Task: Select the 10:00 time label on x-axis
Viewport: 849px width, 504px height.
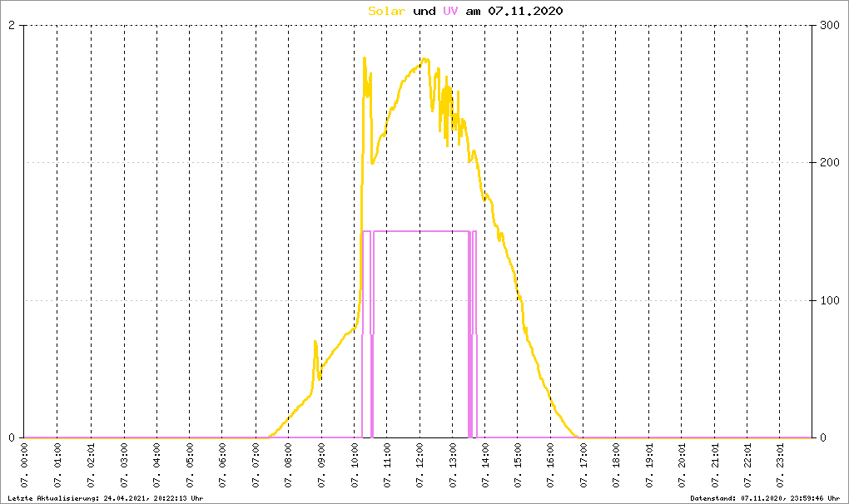Action: point(355,466)
